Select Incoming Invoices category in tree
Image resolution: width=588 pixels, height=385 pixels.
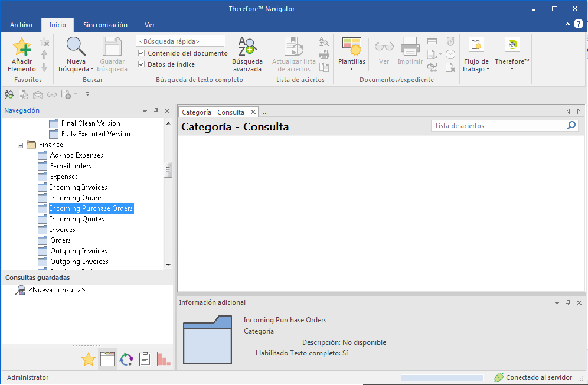(x=79, y=187)
